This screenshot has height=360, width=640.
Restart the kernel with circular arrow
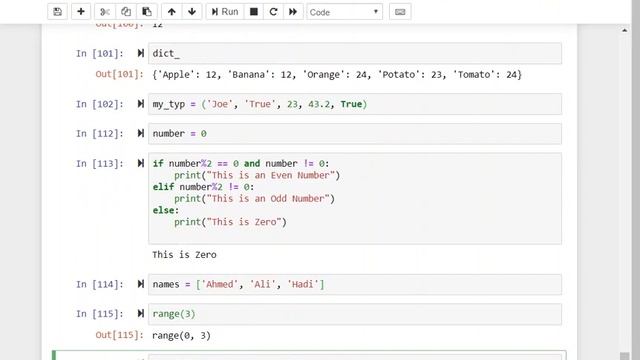[x=273, y=12]
